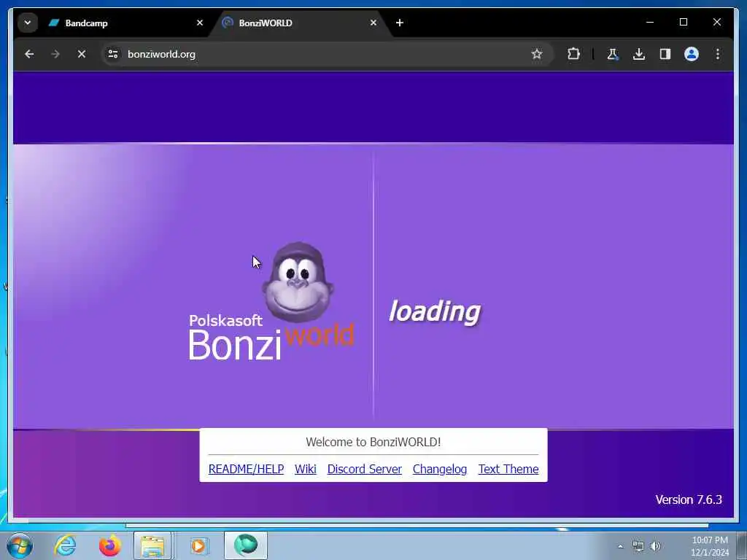This screenshot has height=560, width=747.
Task: Close the browser window
Action: 717,22
